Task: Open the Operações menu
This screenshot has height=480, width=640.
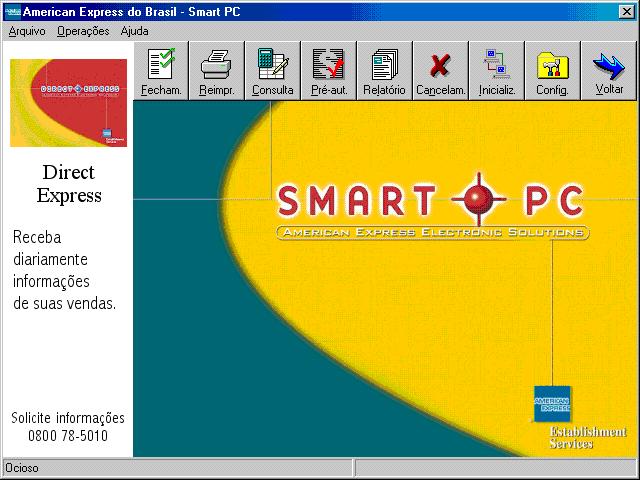Action: [83, 31]
